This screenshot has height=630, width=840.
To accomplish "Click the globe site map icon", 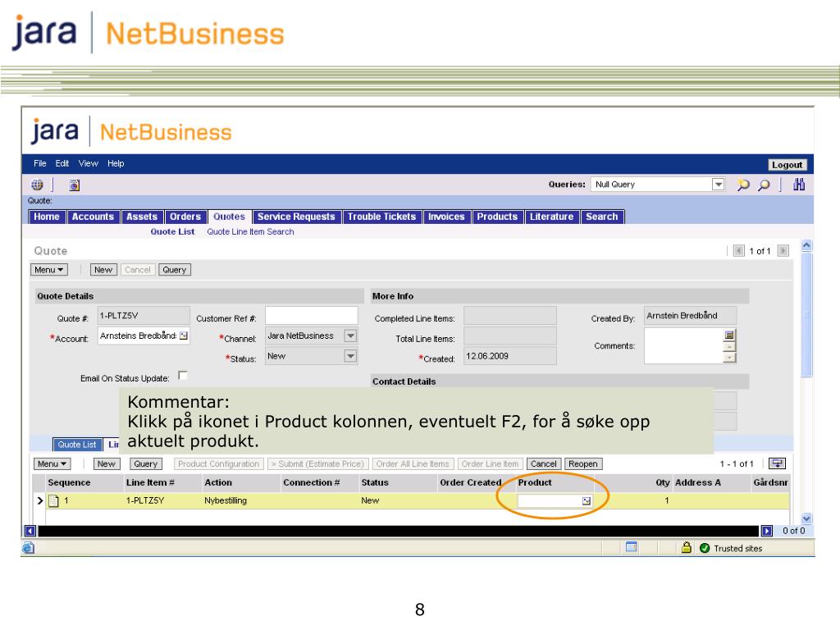I will tap(37, 185).
